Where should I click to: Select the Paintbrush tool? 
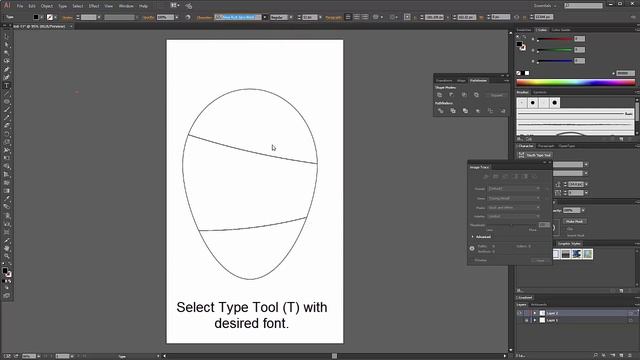coord(7,110)
